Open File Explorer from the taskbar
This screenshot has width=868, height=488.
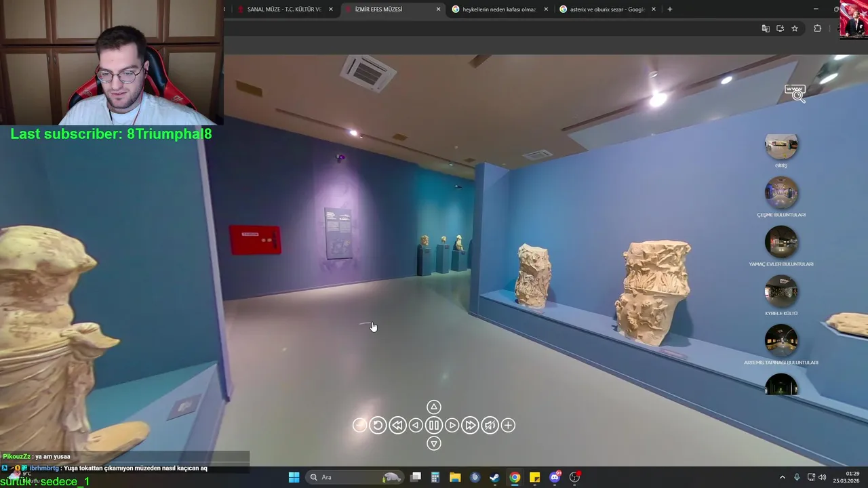(455, 477)
